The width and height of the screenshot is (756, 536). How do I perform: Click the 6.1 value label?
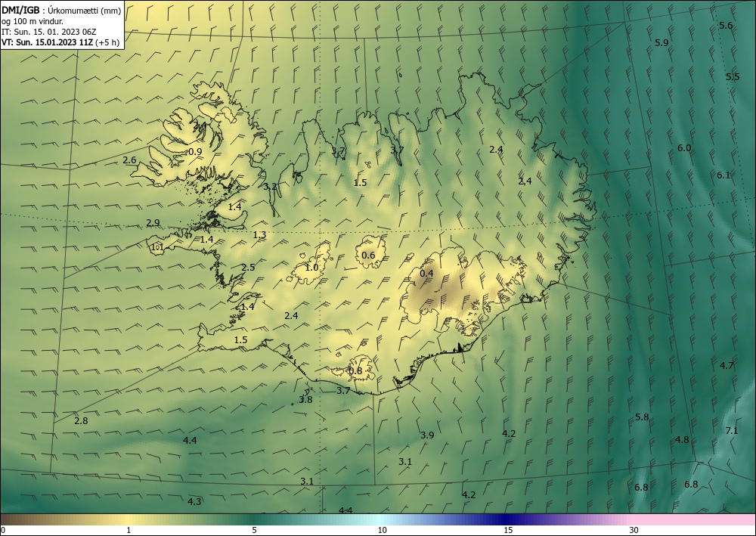pyautogui.click(x=723, y=175)
